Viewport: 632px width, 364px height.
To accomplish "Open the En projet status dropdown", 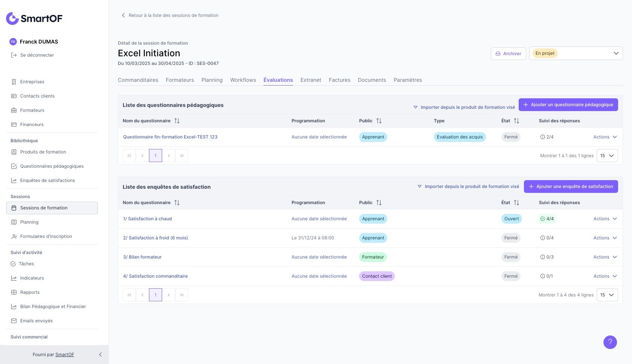I will point(576,53).
